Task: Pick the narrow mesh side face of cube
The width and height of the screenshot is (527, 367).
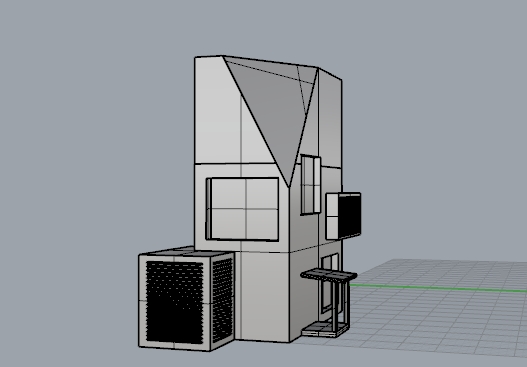Action: (x=222, y=300)
